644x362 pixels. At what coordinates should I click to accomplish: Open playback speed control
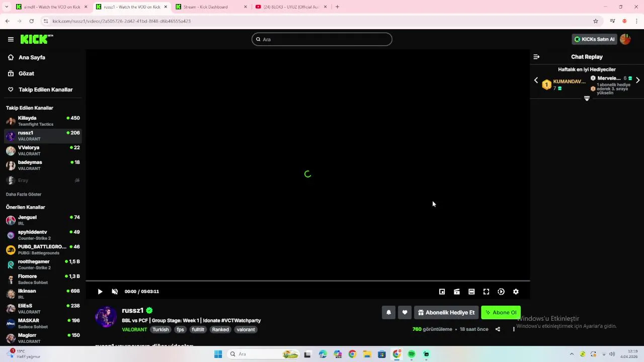[x=501, y=292]
